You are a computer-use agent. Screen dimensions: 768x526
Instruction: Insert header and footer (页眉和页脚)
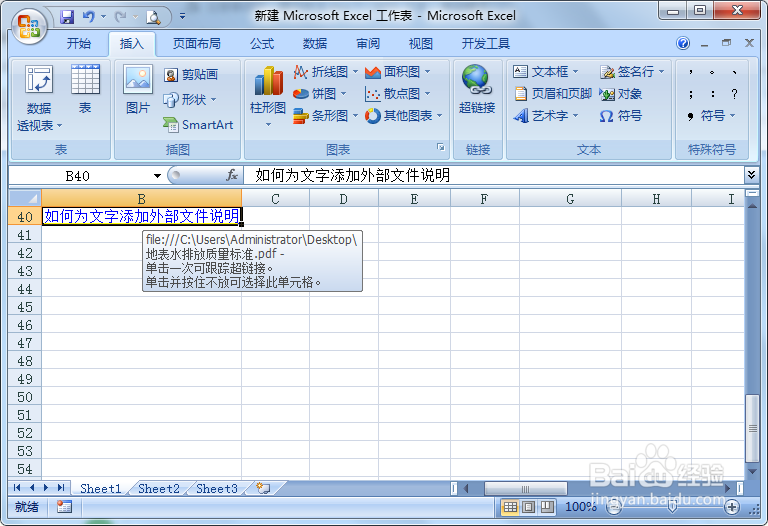(553, 94)
